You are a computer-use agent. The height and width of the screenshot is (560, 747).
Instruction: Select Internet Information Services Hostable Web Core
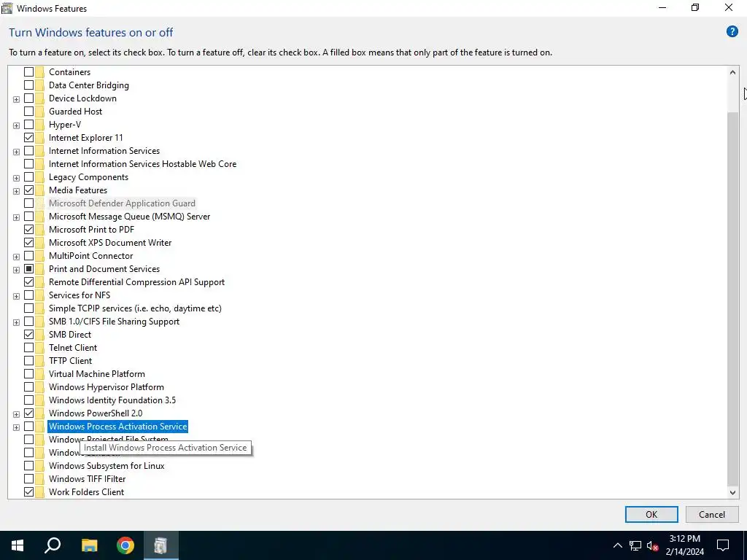[x=142, y=164]
